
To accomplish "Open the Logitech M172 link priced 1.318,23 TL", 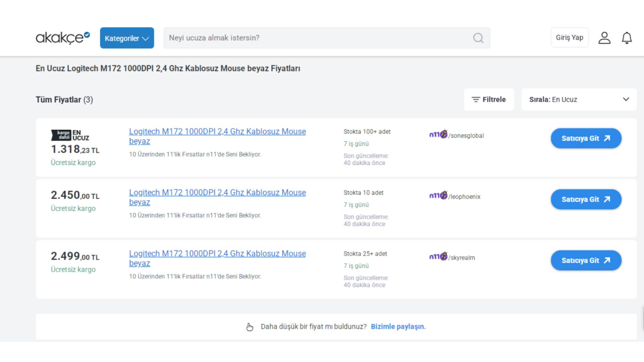I will [x=217, y=136].
